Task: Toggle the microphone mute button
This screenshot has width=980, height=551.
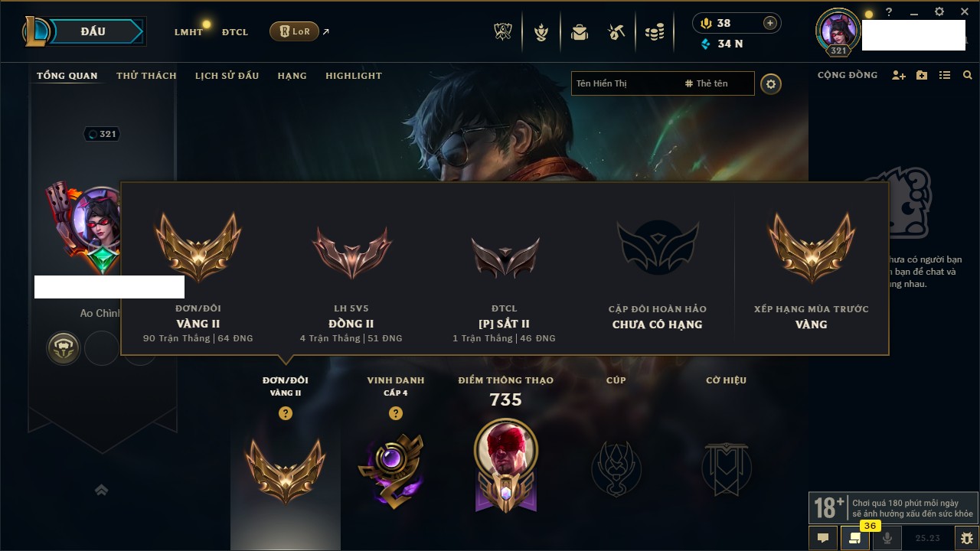Action: click(x=887, y=538)
